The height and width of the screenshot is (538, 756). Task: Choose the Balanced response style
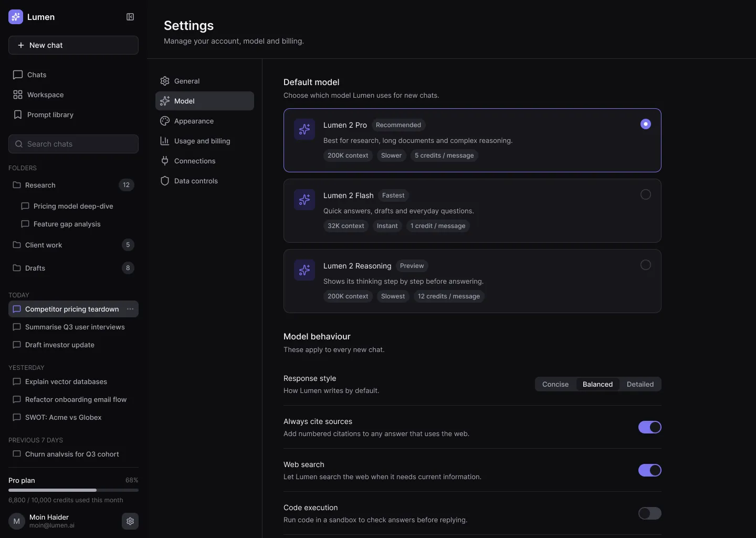tap(597, 384)
